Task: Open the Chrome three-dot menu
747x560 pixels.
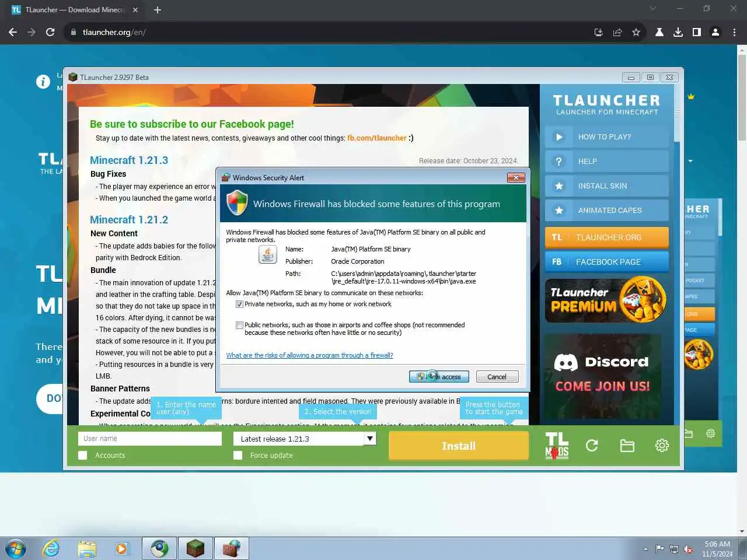Action: pyautogui.click(x=734, y=32)
